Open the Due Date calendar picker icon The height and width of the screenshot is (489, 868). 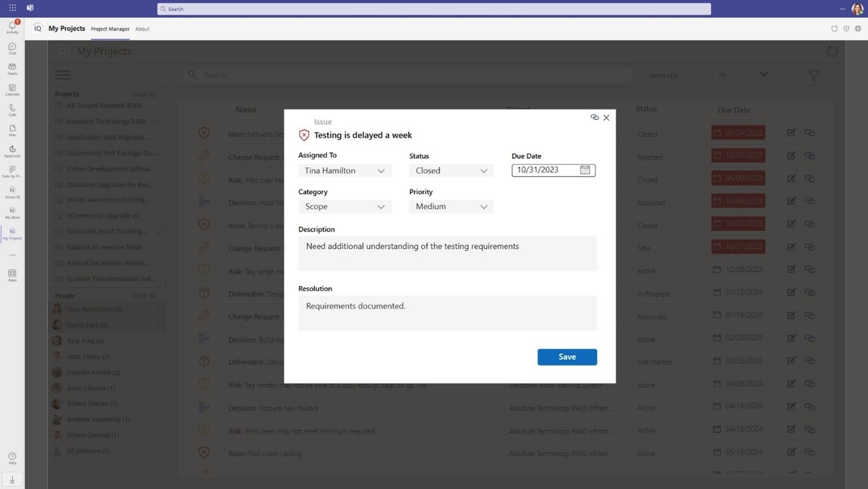[x=585, y=170]
